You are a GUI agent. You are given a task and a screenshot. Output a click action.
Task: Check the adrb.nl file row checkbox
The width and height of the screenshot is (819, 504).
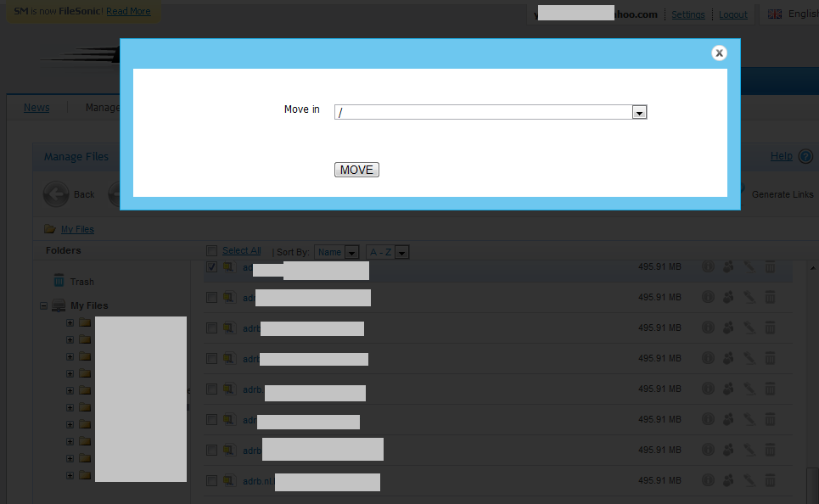[x=211, y=480]
